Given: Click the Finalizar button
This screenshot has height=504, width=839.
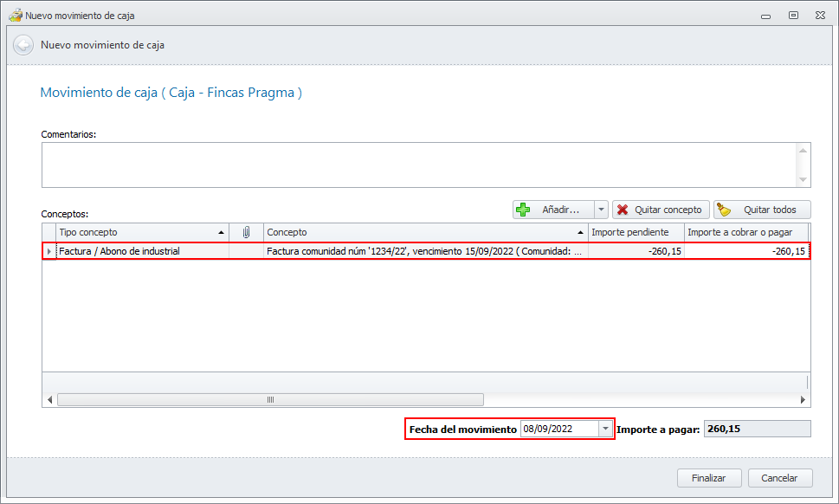Looking at the screenshot, I should [709, 478].
